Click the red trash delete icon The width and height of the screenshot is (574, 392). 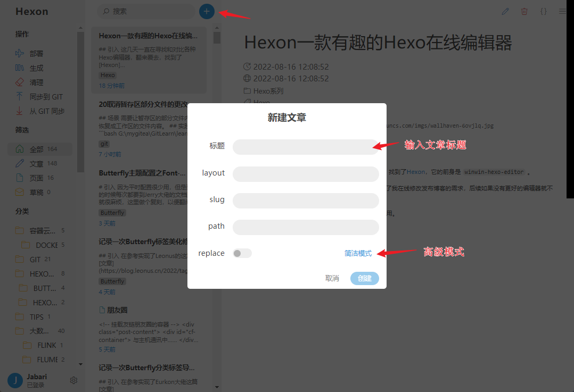tap(524, 11)
